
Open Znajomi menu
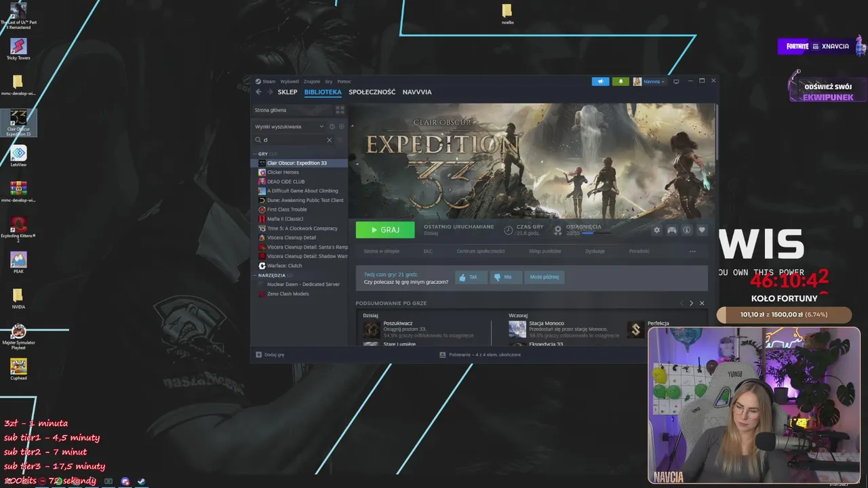pos(312,81)
